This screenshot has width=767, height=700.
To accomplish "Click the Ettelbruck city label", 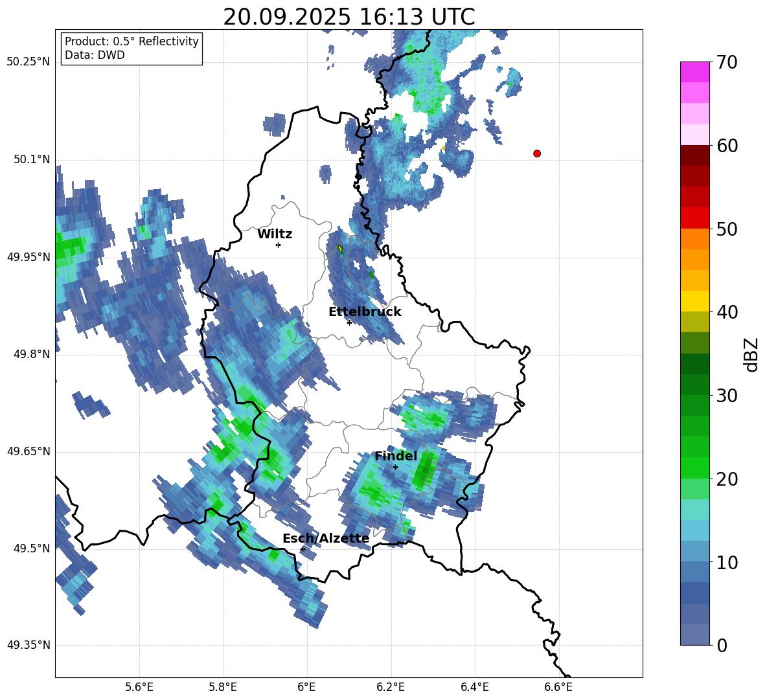I will coord(365,312).
